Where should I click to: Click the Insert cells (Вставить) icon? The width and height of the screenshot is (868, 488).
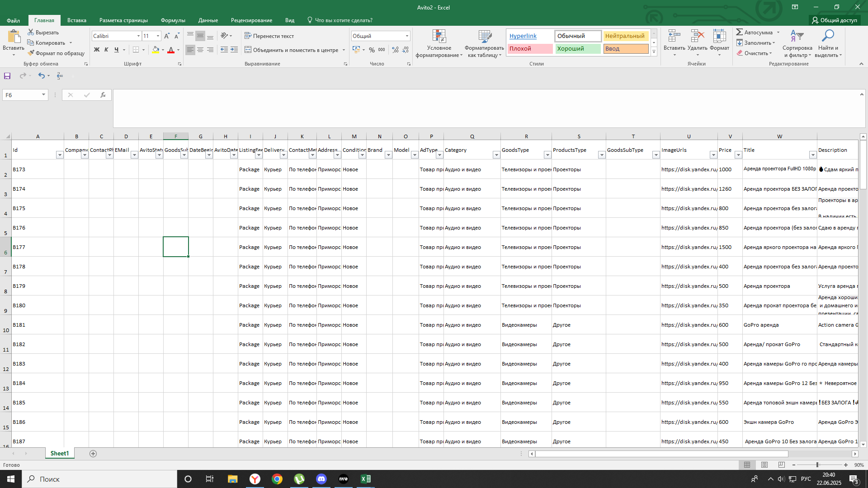[x=674, y=36]
